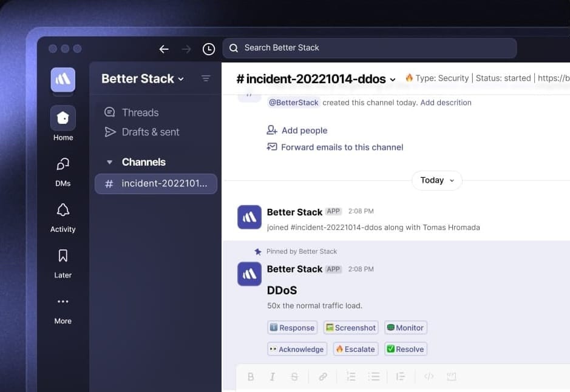Toggle numbered list in composer
Viewport: 570px width, 392px height.
coord(351,377)
